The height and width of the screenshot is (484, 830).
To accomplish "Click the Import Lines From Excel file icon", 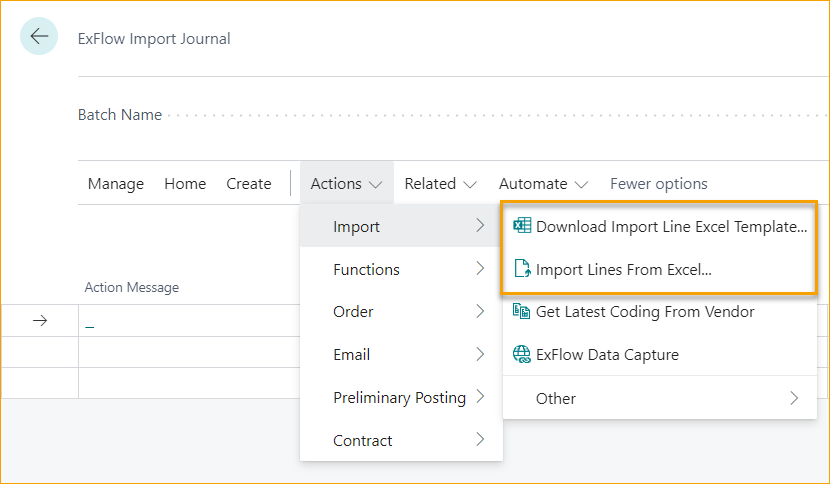I will coord(522,269).
